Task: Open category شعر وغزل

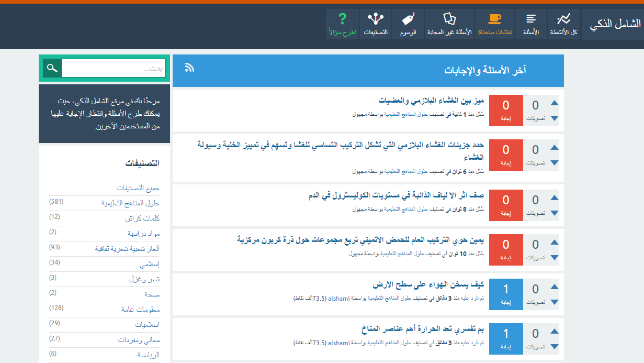Action: [144, 279]
